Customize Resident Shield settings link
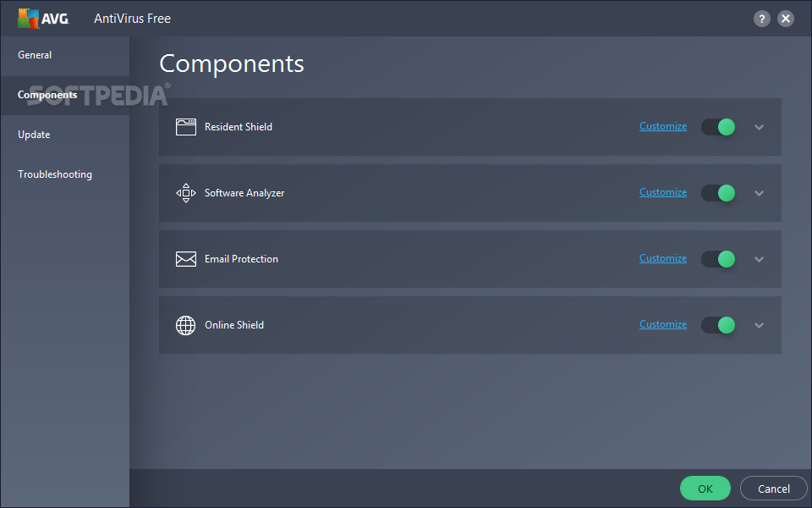Image resolution: width=812 pixels, height=508 pixels. (x=663, y=126)
